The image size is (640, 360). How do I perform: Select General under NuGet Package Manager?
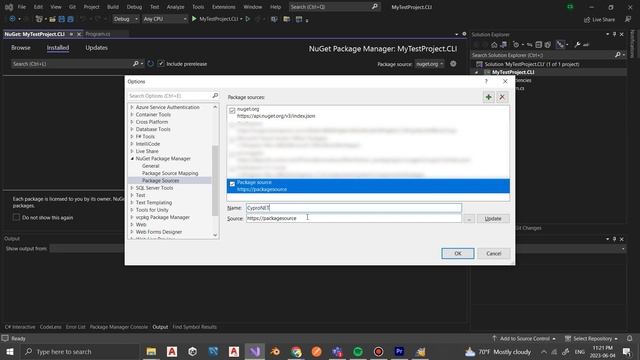click(x=151, y=166)
